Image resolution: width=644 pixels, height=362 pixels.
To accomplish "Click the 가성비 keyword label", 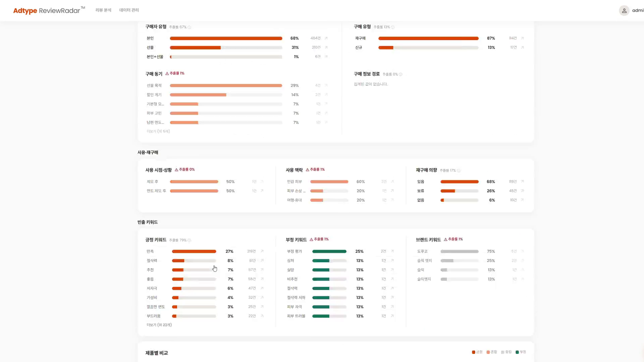I will point(152,298).
